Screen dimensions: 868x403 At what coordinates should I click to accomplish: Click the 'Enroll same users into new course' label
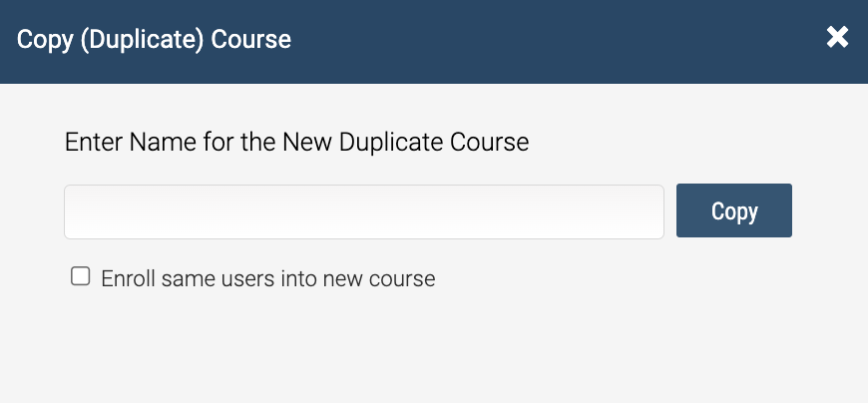pos(268,278)
